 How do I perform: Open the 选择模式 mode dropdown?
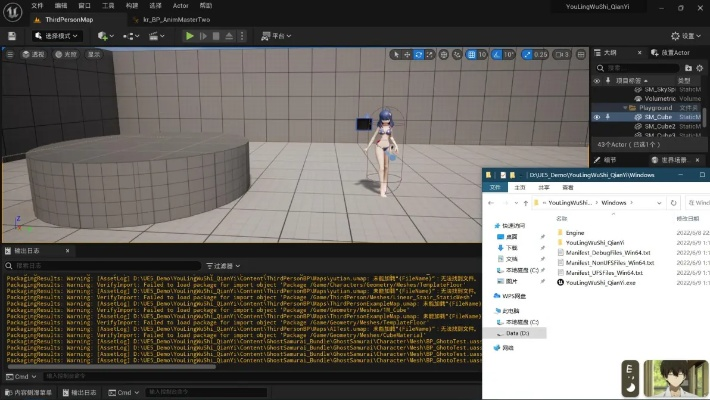point(58,36)
